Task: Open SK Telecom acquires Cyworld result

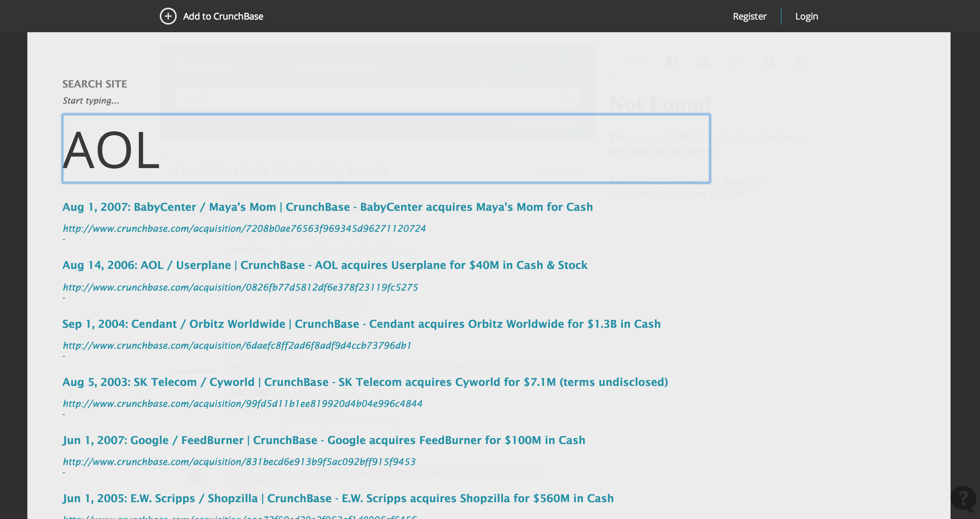Action: click(365, 382)
